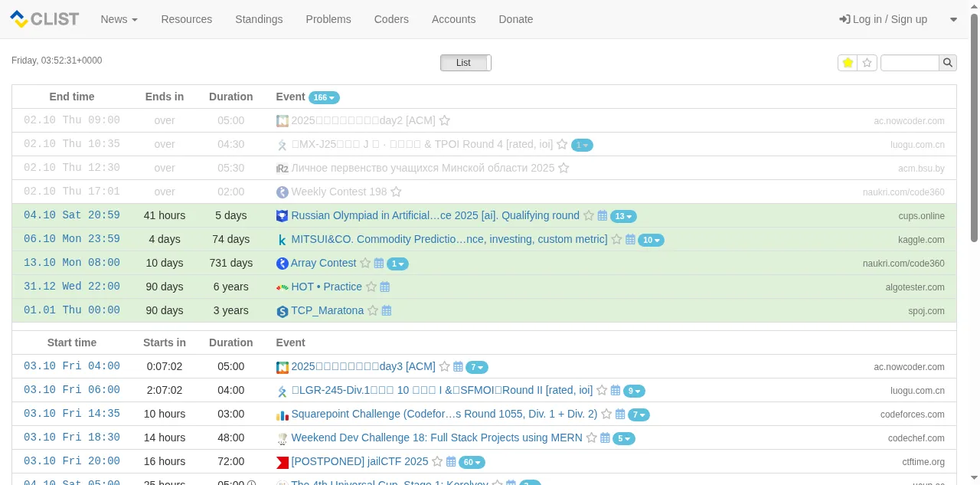The height and width of the screenshot is (485, 980).
Task: Open Coders page
Action: click(391, 19)
